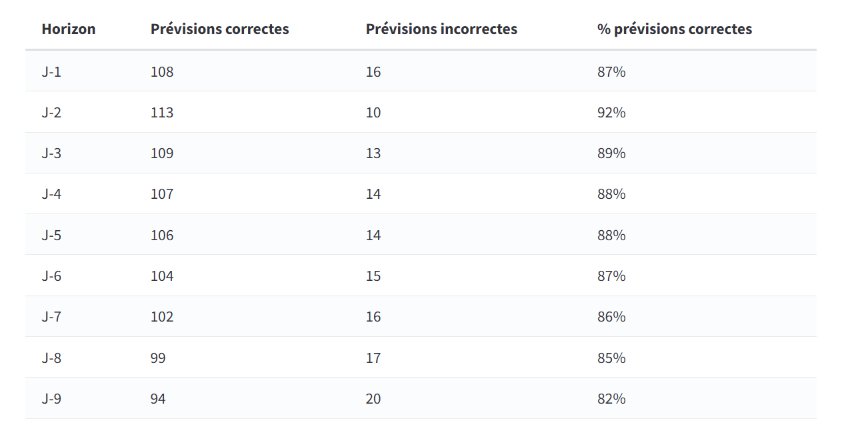Screen dimensions: 868x443
Task: Click the Horizon column header
Action: (x=69, y=29)
